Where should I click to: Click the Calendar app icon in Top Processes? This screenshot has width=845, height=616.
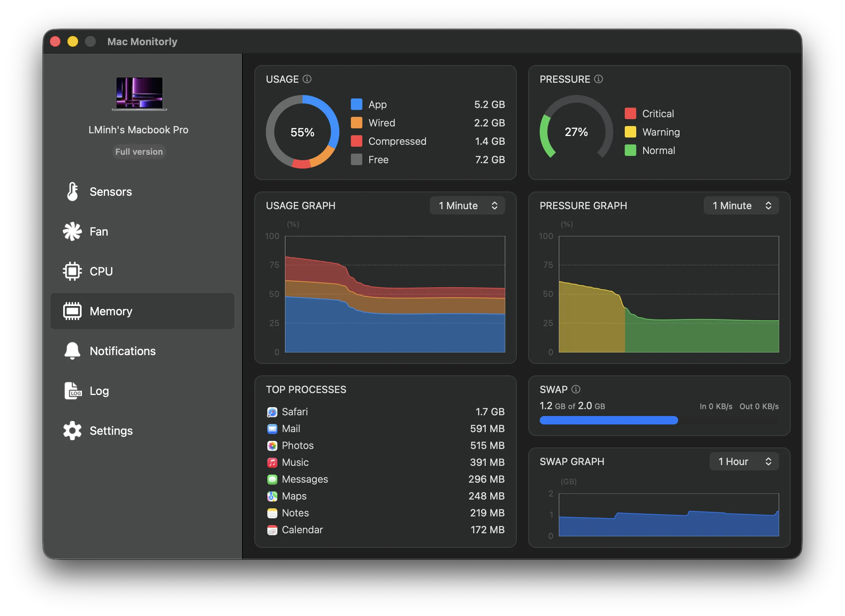272,530
